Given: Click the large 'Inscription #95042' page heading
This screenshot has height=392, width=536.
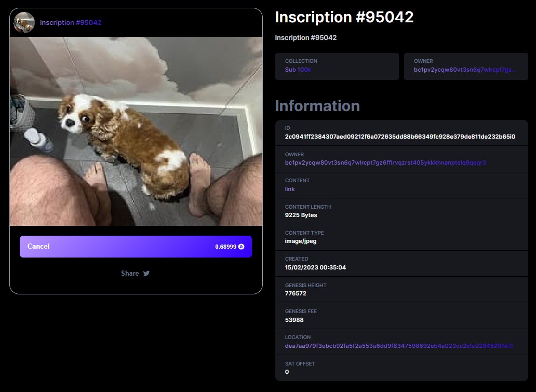Looking at the screenshot, I should tap(344, 17).
